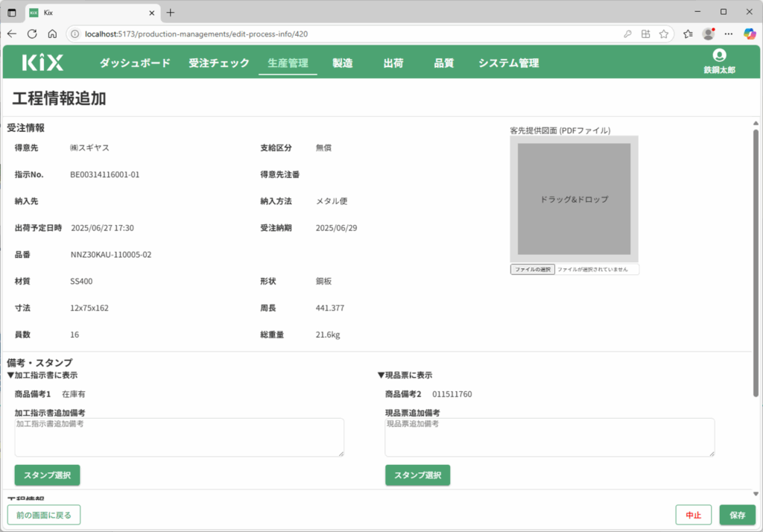Viewport: 763px width, 532px height.
Task: Select the 材質 value SS400
Action: [x=81, y=282]
